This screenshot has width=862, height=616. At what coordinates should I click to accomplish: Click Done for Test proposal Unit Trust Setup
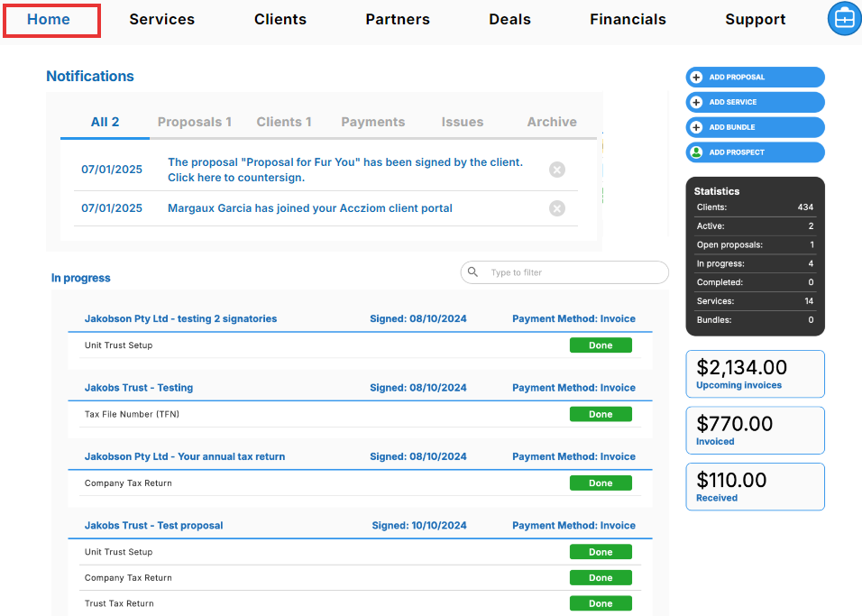[601, 552]
